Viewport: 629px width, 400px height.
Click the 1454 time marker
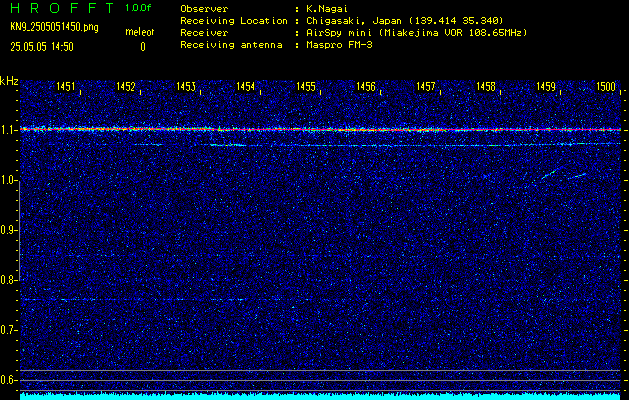point(246,87)
